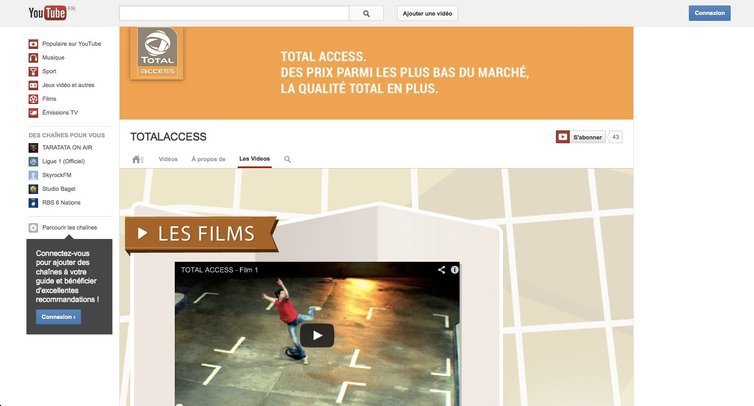Play the TOTAL ACCESS Film 1 video
This screenshot has height=406, width=754.
click(317, 335)
